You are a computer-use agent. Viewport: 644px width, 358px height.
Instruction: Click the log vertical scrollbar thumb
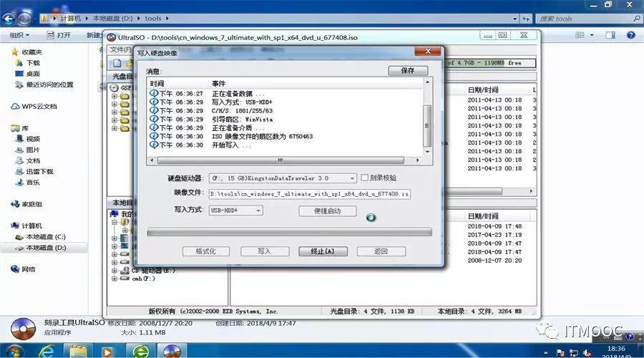pos(427,126)
